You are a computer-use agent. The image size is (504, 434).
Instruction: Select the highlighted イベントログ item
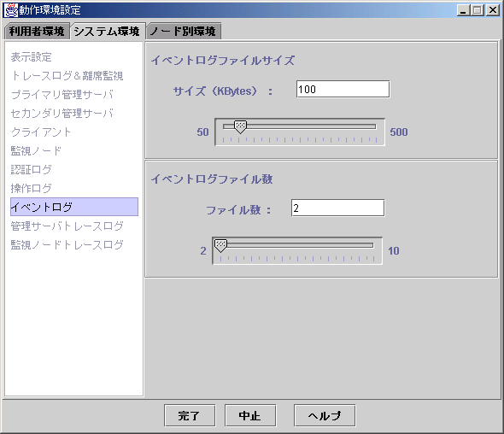click(74, 207)
